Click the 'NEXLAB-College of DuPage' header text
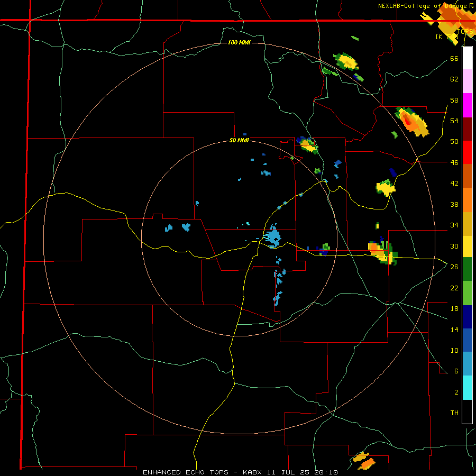 422,6
